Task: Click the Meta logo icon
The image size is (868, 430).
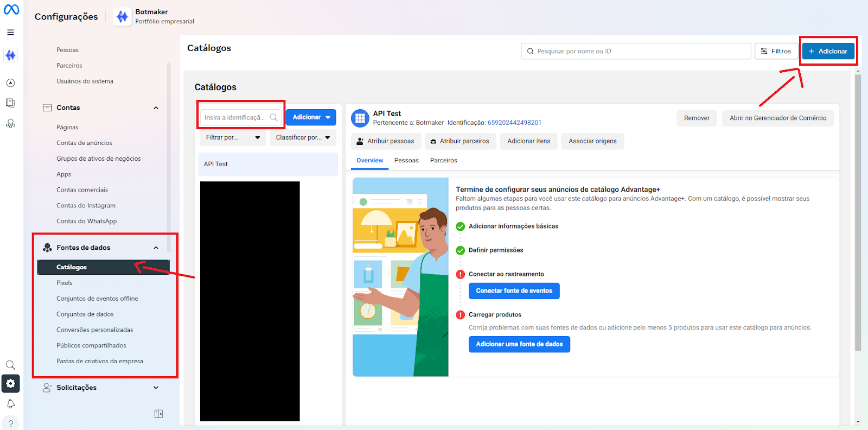Action: pos(11,9)
